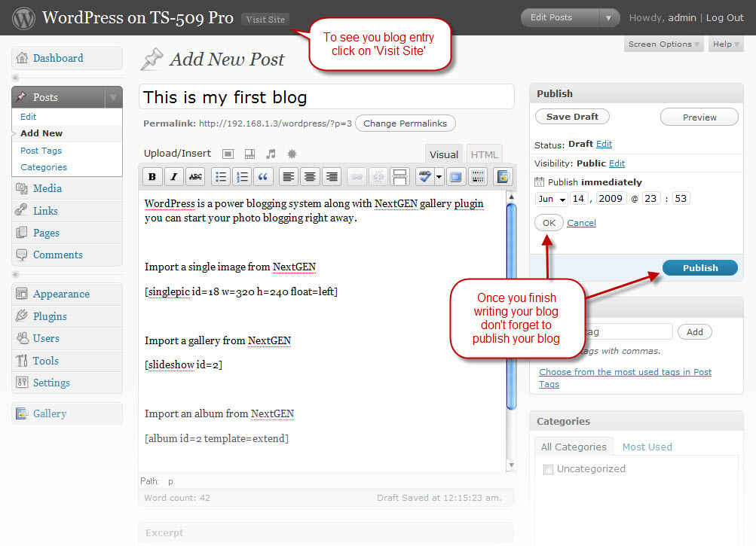756x546 pixels.
Task: Switch to the HTML editor tab
Action: pyautogui.click(x=484, y=154)
